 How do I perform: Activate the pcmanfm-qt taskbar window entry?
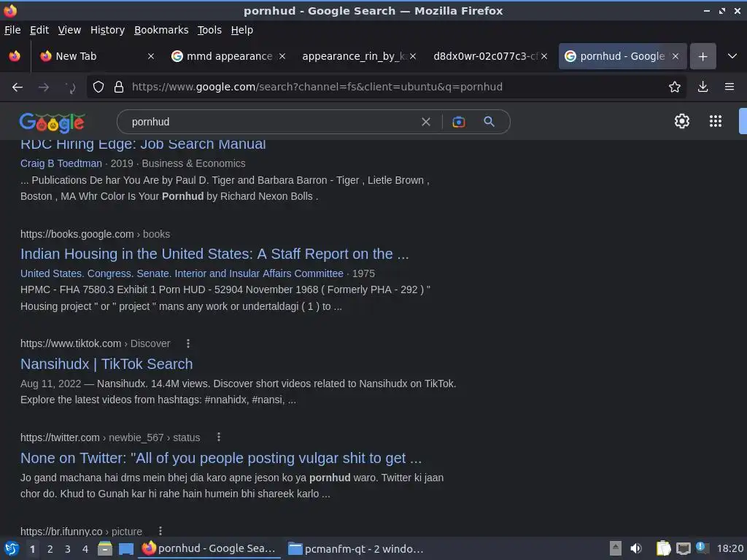coord(355,549)
